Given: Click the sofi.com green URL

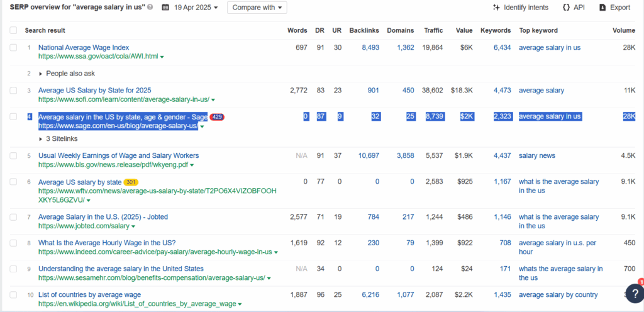Looking at the screenshot, I should point(124,100).
